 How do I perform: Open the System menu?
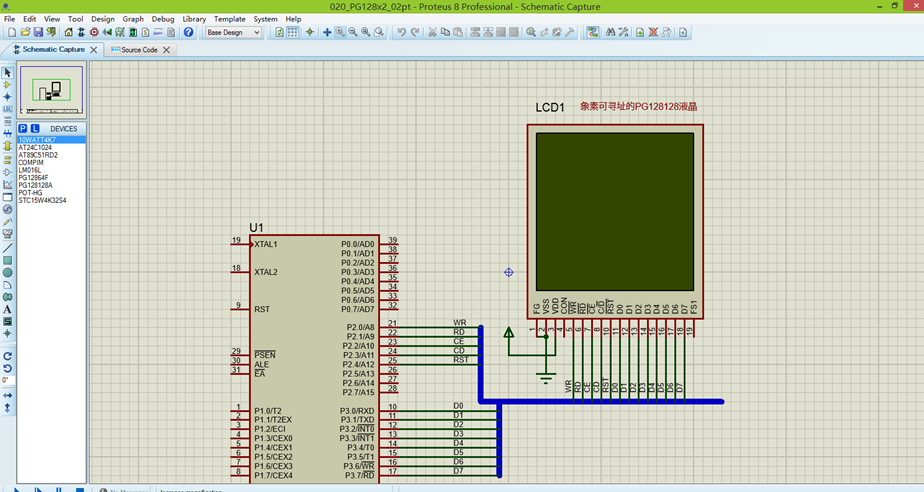coord(265,19)
